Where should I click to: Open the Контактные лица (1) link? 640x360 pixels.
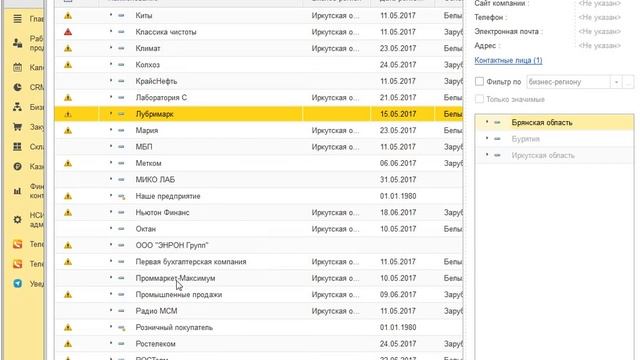(x=508, y=60)
